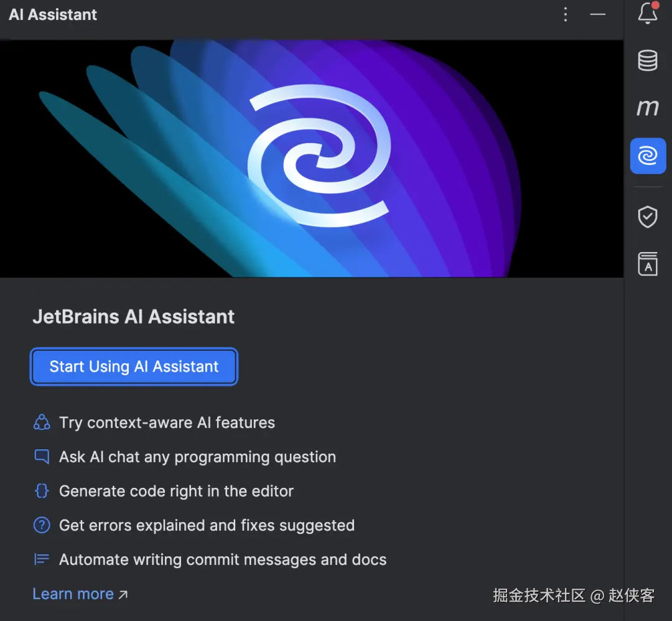Click the AI Assistant spiral banner image
Screen dimensions: 672x621
[312, 159]
